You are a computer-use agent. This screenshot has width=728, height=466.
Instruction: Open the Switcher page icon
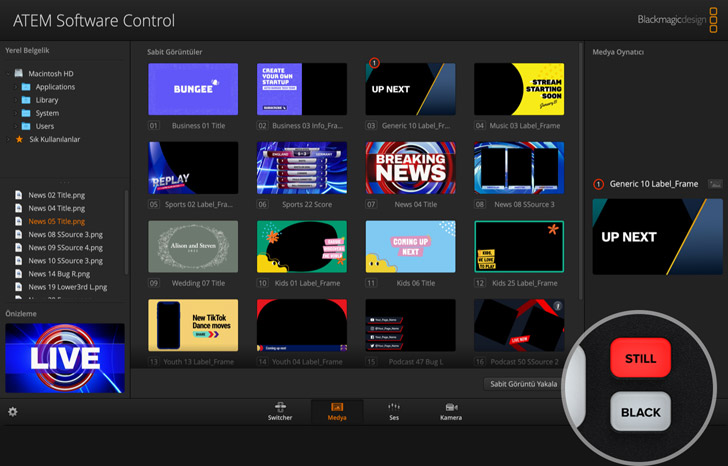[282, 411]
